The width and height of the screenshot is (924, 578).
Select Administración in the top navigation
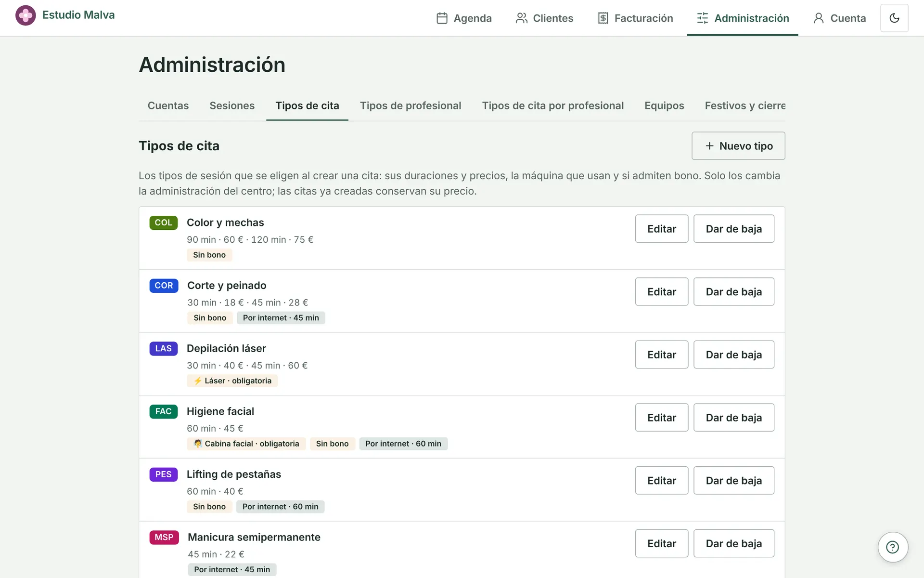tap(743, 18)
